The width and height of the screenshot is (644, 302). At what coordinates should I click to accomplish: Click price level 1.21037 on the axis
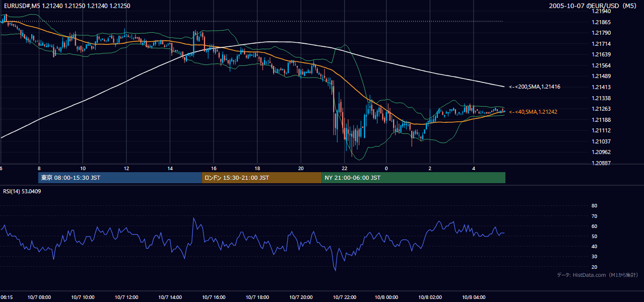pos(601,141)
